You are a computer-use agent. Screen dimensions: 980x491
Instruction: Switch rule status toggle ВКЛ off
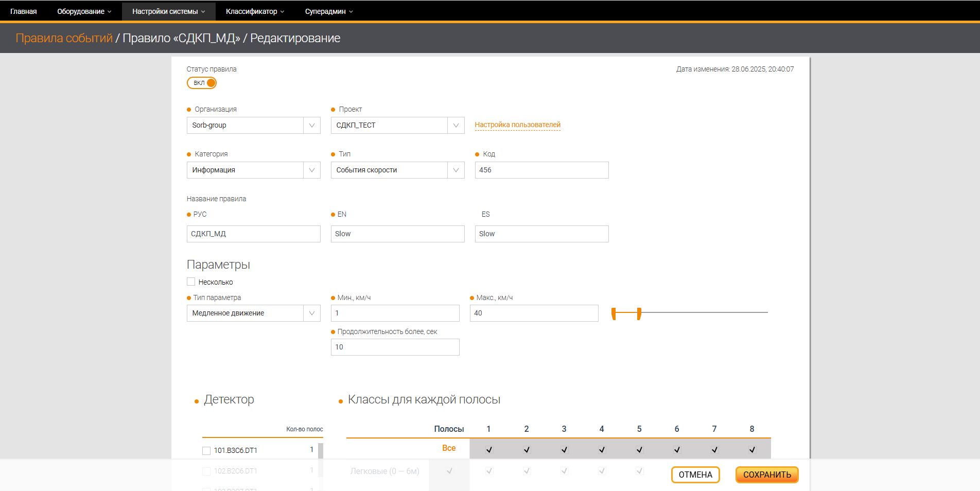tap(201, 83)
